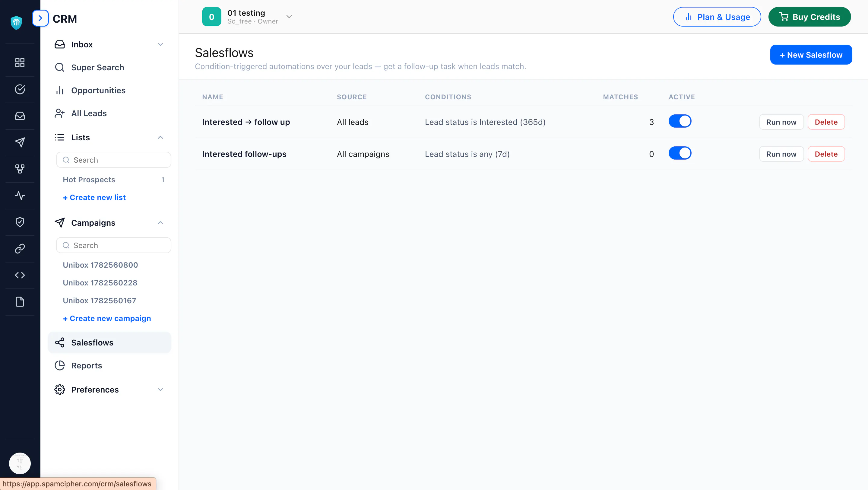Expand the Preferences submenu chevron
868x490 pixels.
pyautogui.click(x=160, y=390)
